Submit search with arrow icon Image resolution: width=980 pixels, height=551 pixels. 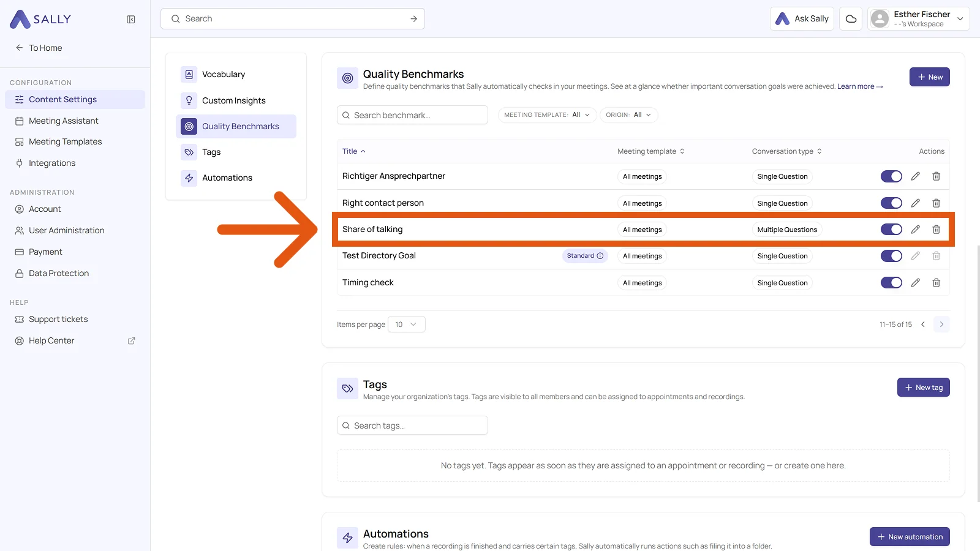click(x=414, y=19)
